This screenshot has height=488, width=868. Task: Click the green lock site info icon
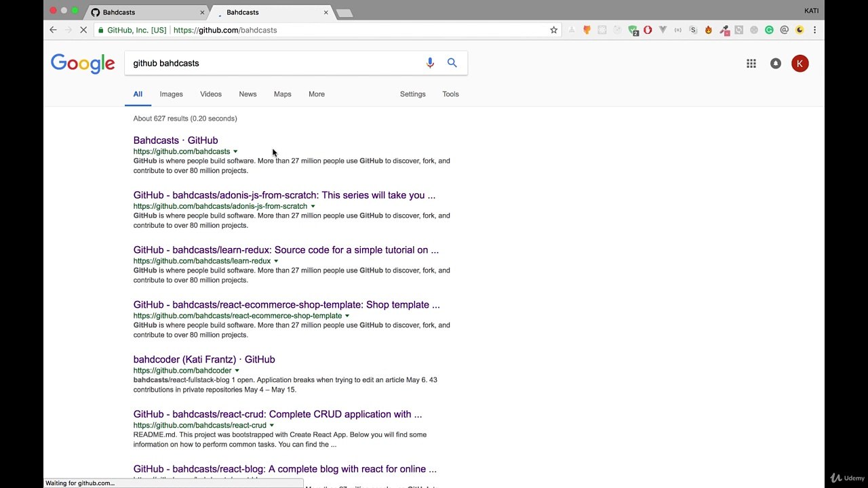tap(101, 30)
